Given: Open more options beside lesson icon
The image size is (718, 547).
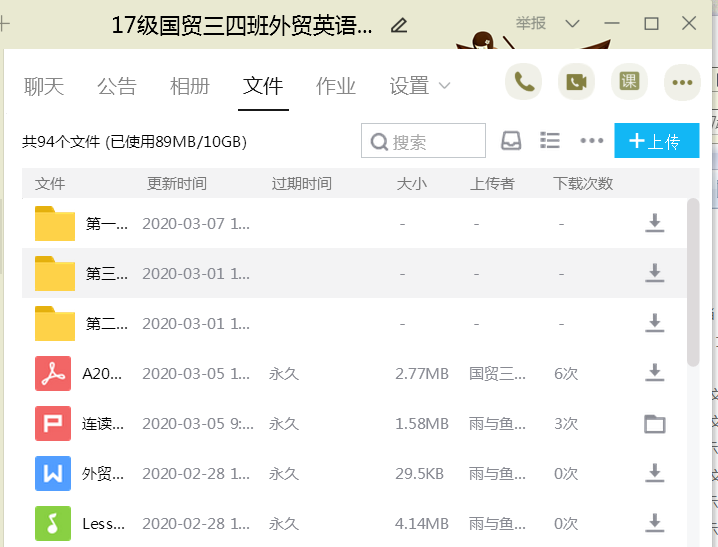Looking at the screenshot, I should coord(682,82).
